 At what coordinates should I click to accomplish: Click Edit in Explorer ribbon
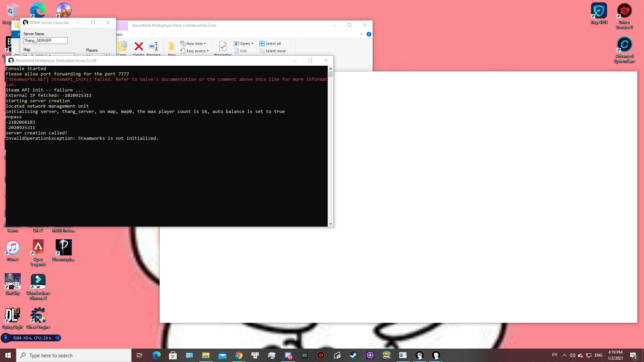pyautogui.click(x=240, y=51)
